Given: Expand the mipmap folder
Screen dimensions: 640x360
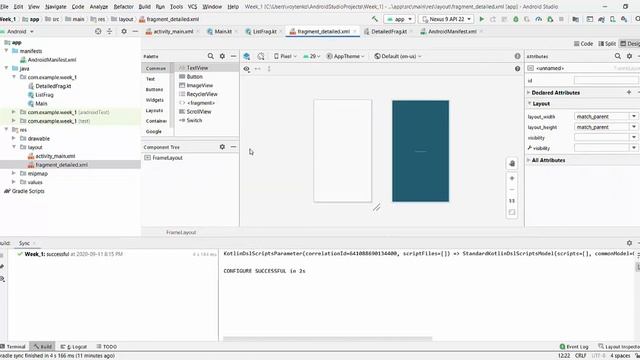Looking at the screenshot, I should tap(13, 173).
